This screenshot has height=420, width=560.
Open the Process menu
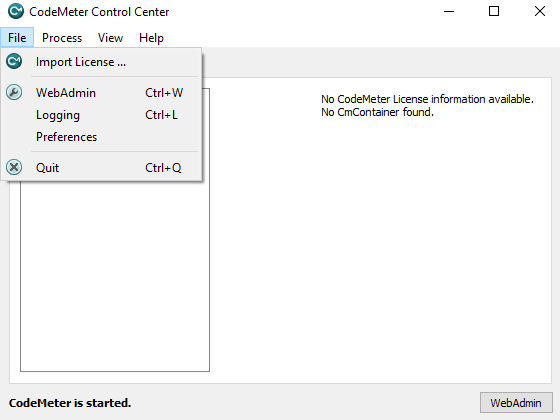[62, 38]
